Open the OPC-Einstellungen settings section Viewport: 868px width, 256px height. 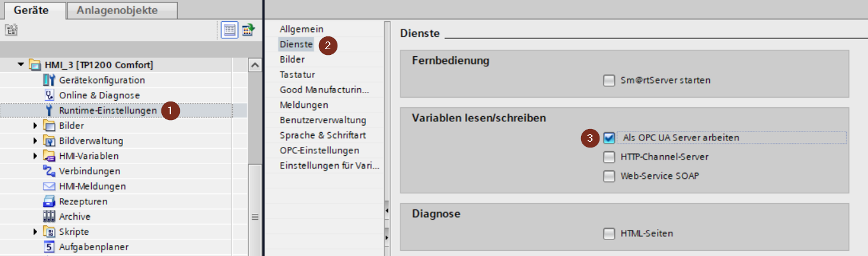[x=319, y=151]
